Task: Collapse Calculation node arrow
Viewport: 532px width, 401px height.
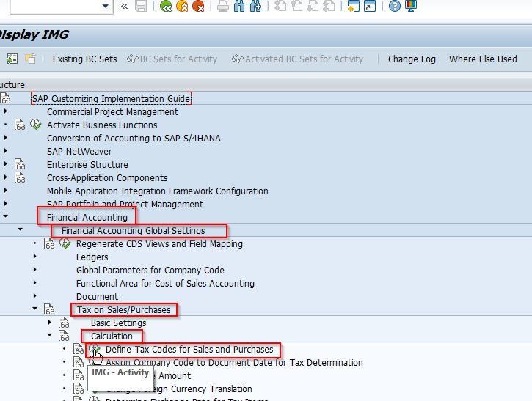Action: [50, 335]
